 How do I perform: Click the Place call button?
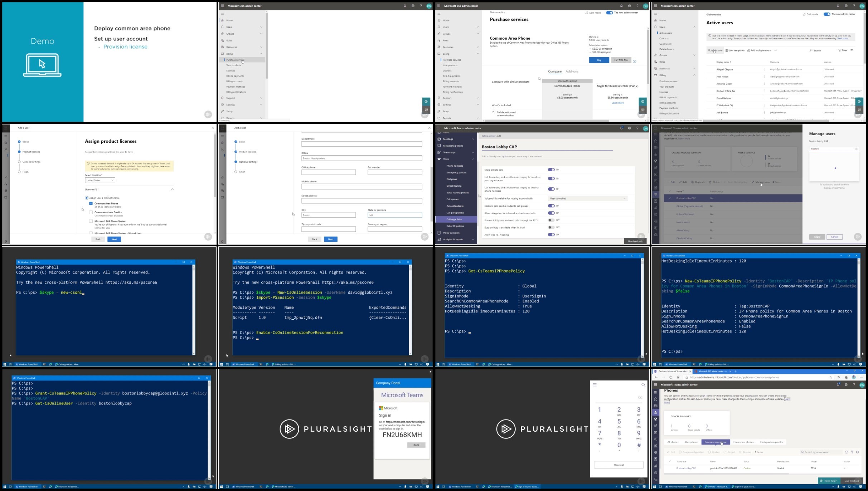click(619, 465)
